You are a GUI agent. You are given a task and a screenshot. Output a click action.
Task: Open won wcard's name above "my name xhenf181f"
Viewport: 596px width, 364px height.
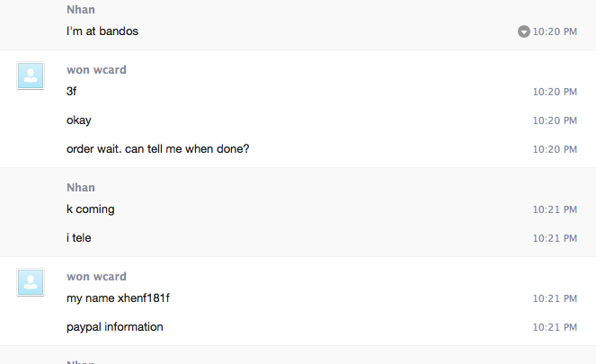click(x=96, y=277)
